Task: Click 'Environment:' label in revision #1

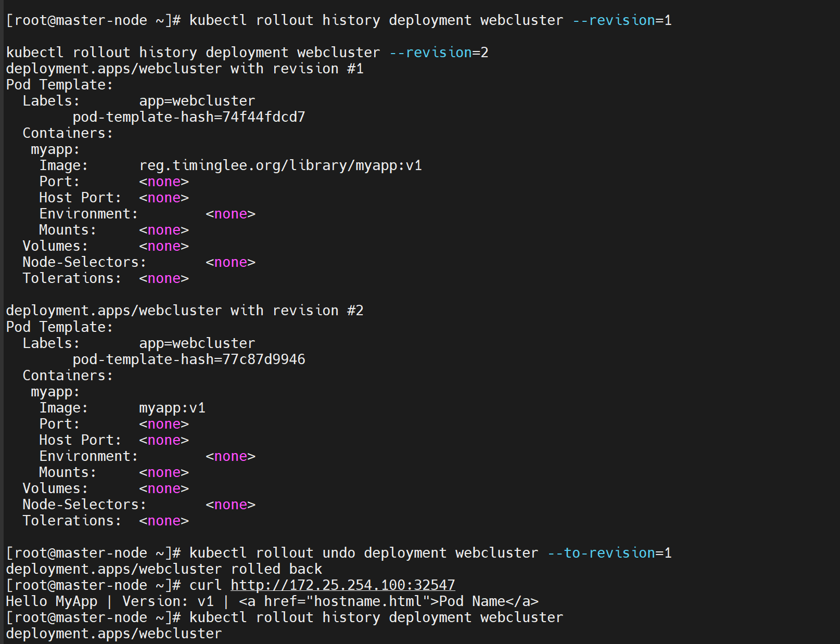Action: (89, 214)
